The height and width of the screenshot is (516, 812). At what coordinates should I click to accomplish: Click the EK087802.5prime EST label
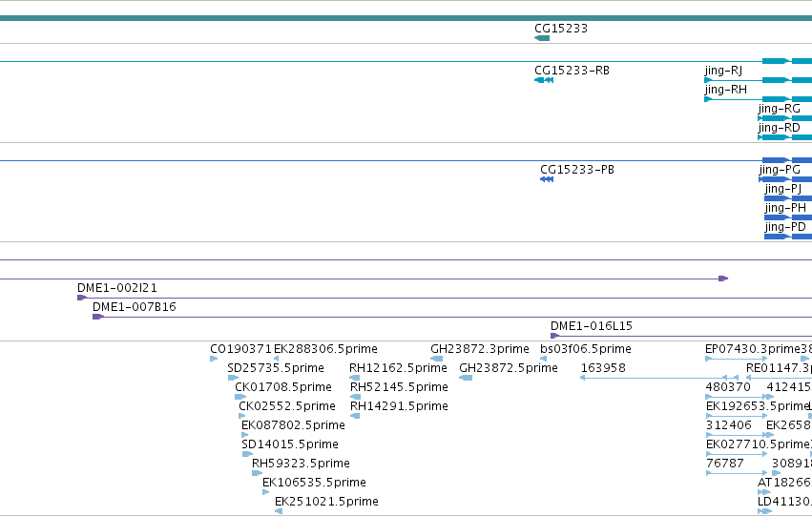[293, 425]
